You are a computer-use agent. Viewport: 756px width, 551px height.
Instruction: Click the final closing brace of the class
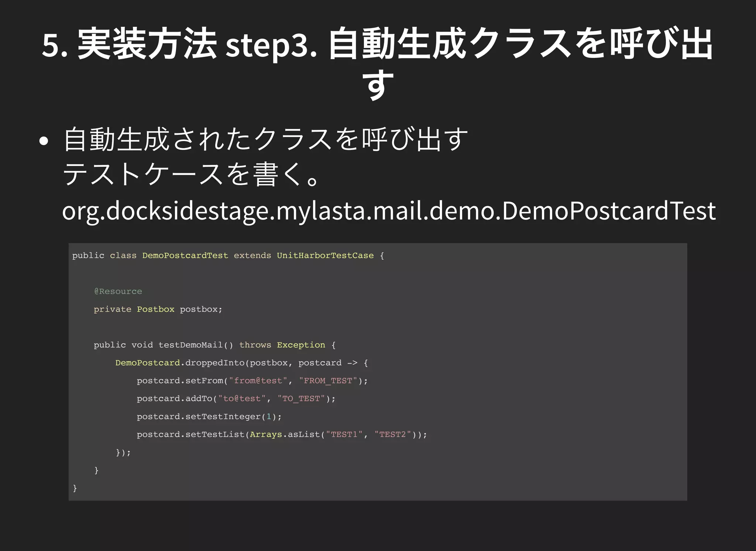75,488
